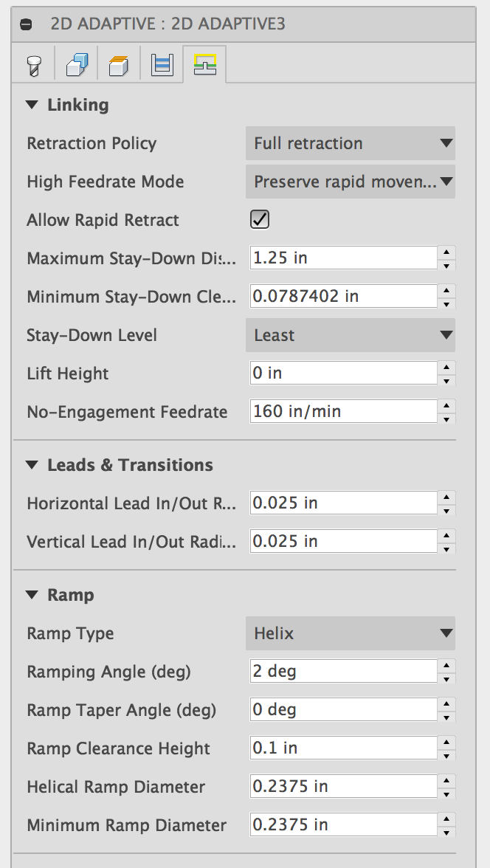Open the High Feedrate Mode dropdown
The image size is (490, 868).
[x=350, y=182]
